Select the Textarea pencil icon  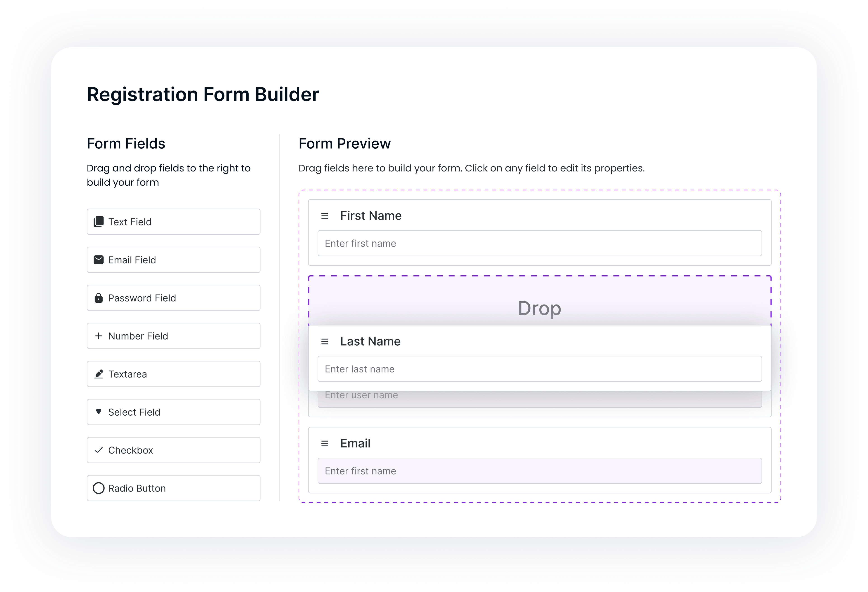[x=99, y=374]
